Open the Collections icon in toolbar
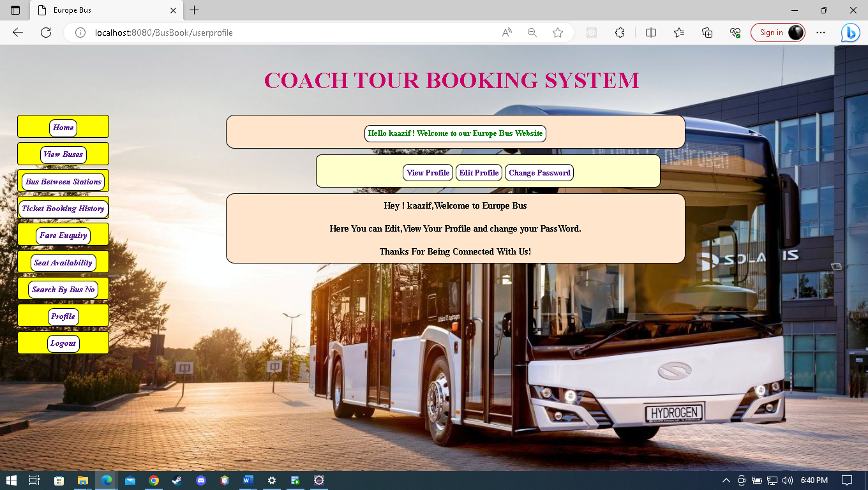Viewport: 868px width, 490px height. (x=707, y=33)
